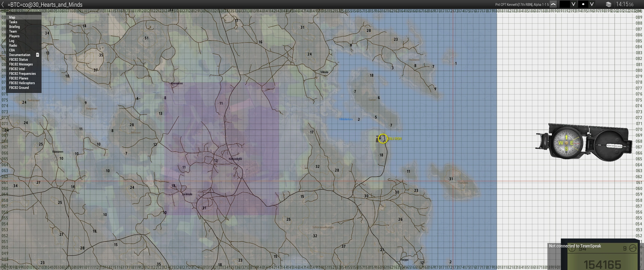
Task: Click the OBJ IRON yellow circle marker
Action: pos(383,139)
